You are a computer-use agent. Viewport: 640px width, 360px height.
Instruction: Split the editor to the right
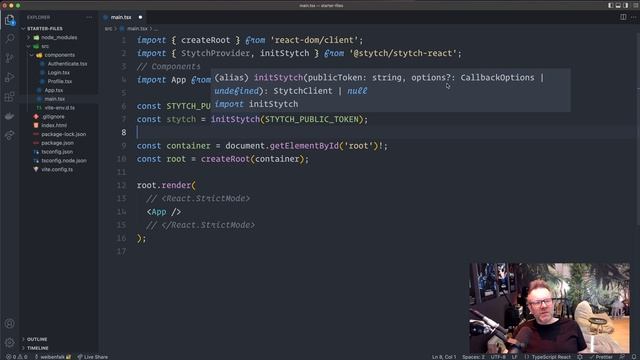coord(623,17)
